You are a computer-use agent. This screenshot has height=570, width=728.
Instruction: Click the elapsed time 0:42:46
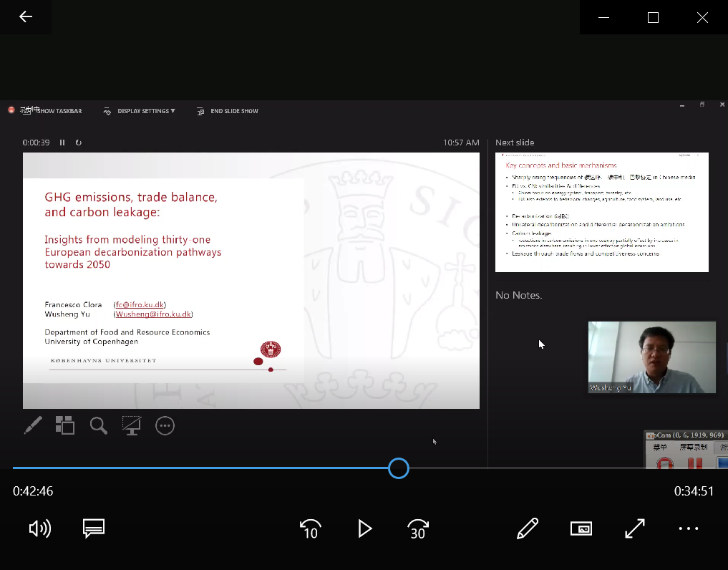click(x=33, y=491)
